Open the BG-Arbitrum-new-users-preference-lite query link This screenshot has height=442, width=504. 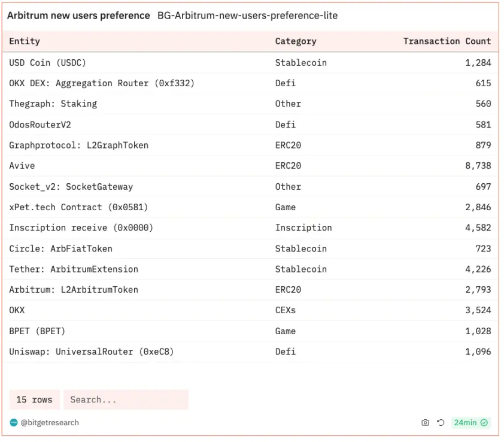click(247, 16)
